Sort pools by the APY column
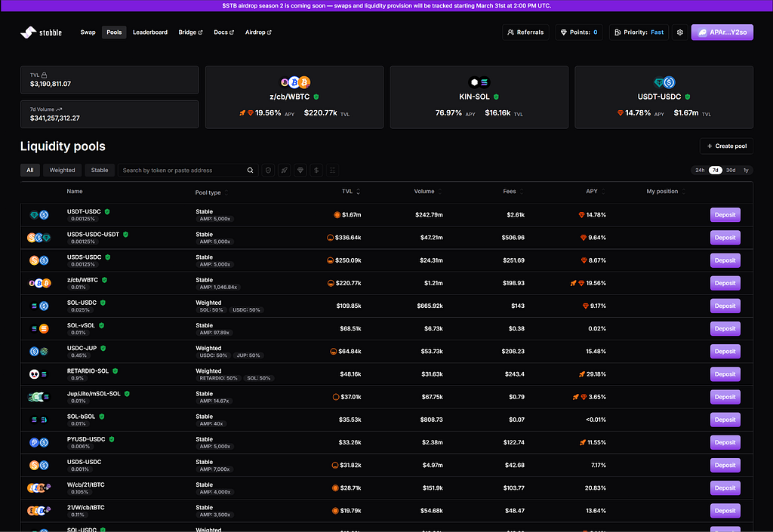Screen dimensions: 773x532 (x=596, y=192)
